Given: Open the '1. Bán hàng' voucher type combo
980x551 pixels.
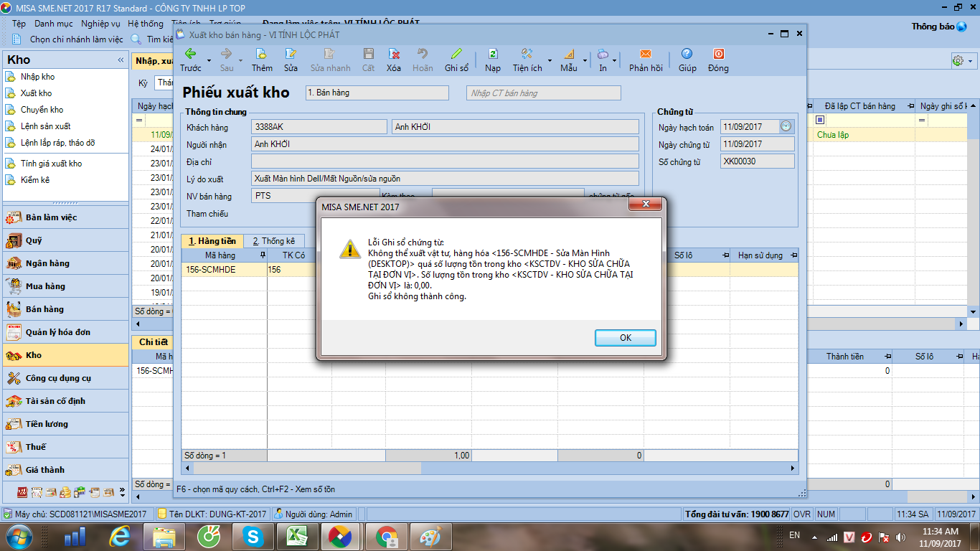Looking at the screenshot, I should pos(377,93).
